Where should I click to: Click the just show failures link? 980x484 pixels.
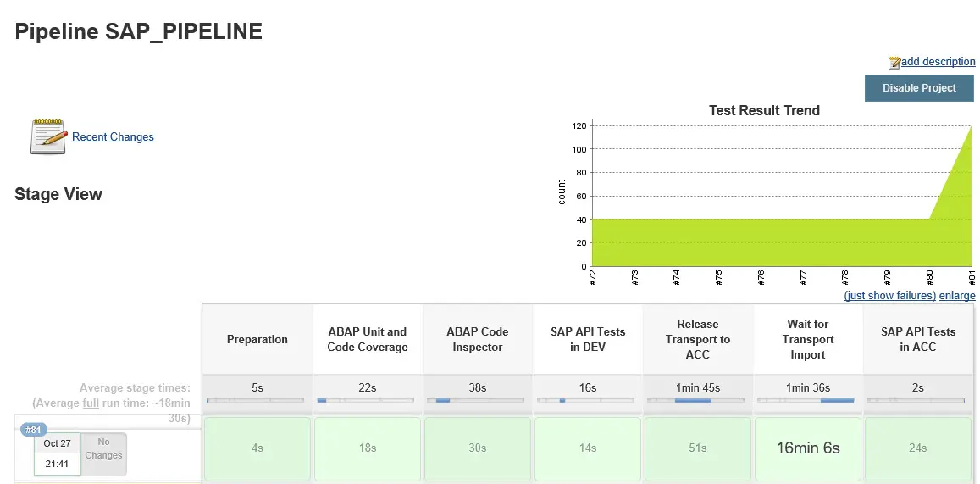click(x=889, y=296)
